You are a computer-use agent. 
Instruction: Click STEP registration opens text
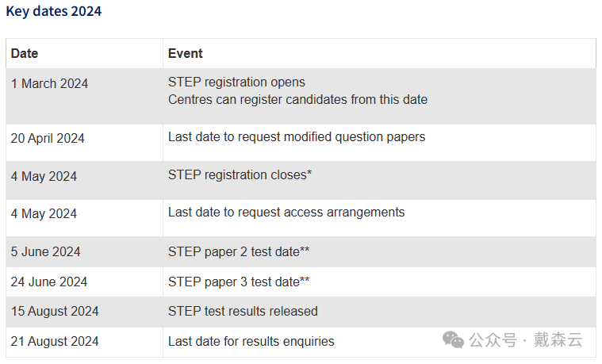(236, 82)
